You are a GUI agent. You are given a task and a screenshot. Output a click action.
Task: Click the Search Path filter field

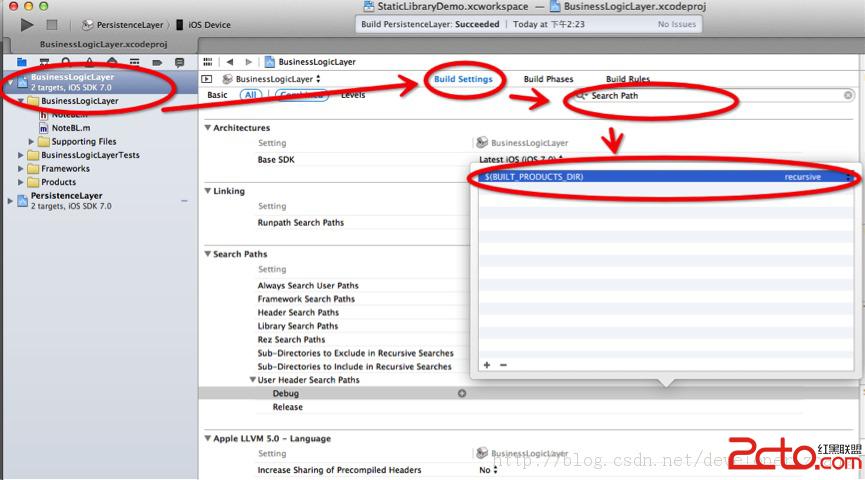tap(712, 95)
